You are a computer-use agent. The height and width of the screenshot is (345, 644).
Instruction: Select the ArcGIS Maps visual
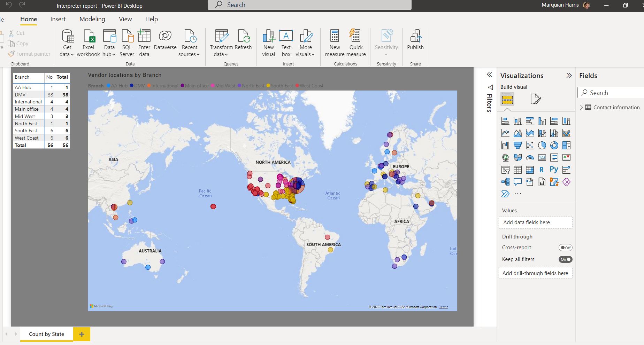point(554,182)
